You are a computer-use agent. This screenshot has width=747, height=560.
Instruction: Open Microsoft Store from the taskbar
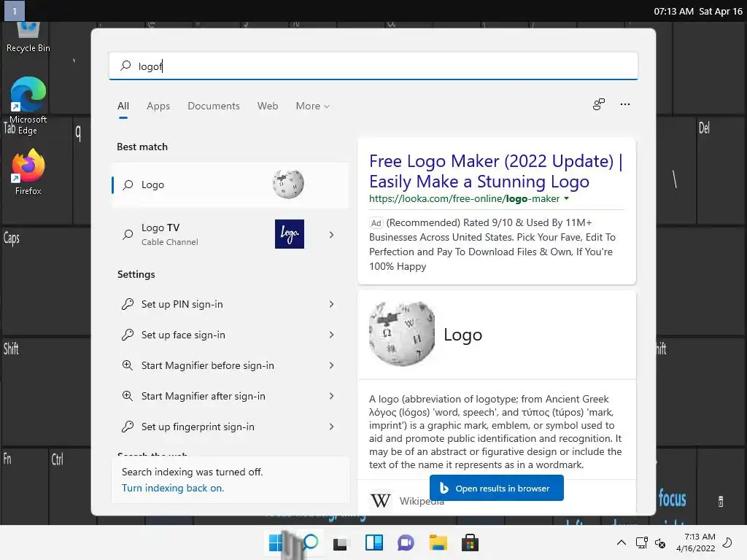point(470,543)
